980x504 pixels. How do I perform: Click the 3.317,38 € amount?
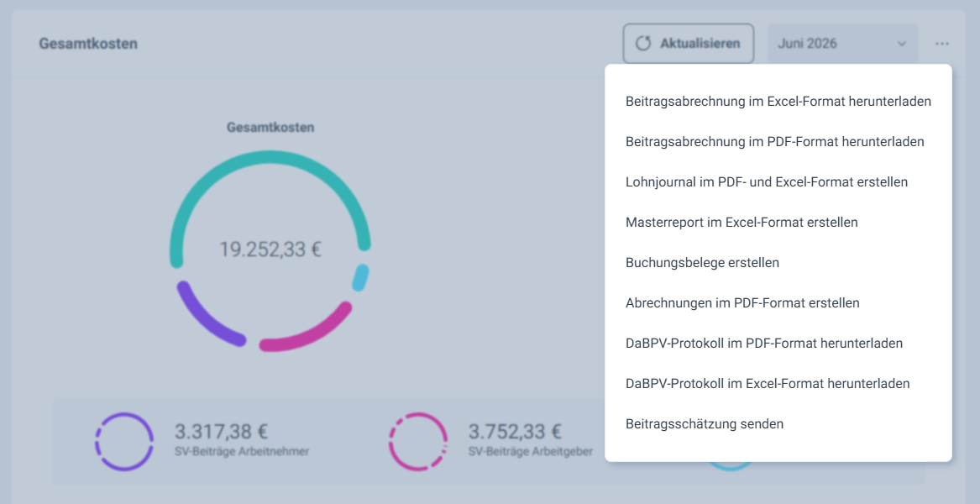[x=221, y=432]
